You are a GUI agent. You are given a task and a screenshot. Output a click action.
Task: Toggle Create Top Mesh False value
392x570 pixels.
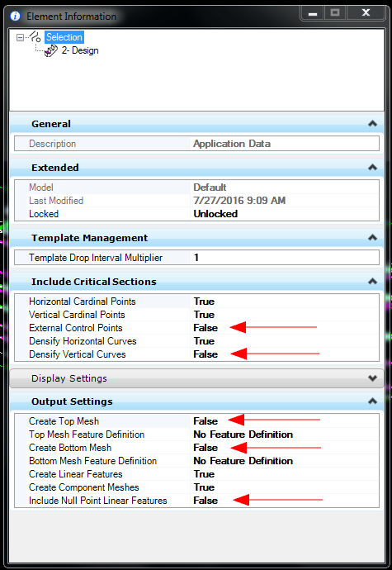(x=205, y=421)
